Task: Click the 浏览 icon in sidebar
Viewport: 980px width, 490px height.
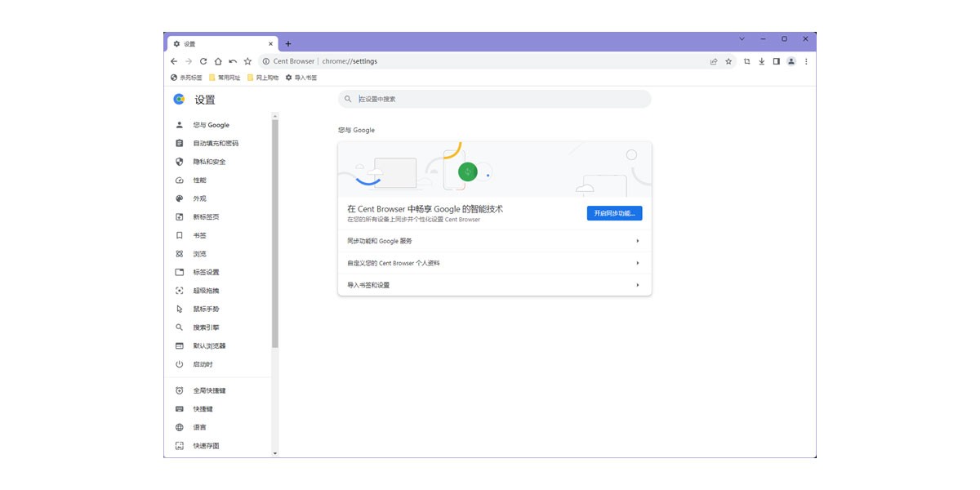Action: click(180, 254)
